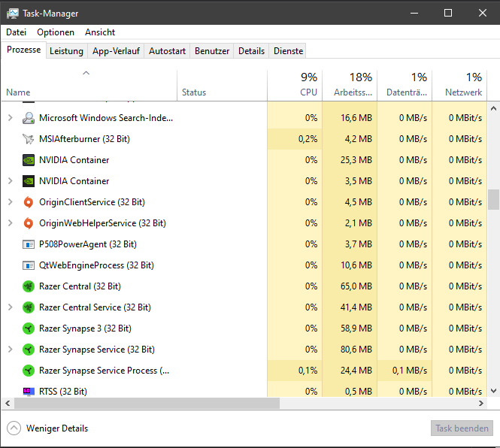Click the icon of the NVIDIA Container using 25,3 MB
The width and height of the screenshot is (500, 448).
(29, 160)
